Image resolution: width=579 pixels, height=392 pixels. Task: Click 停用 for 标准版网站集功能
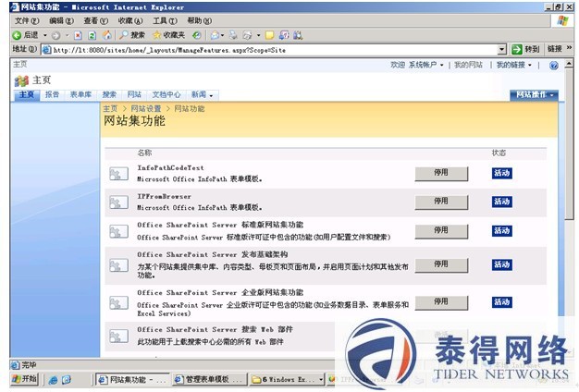441,231
